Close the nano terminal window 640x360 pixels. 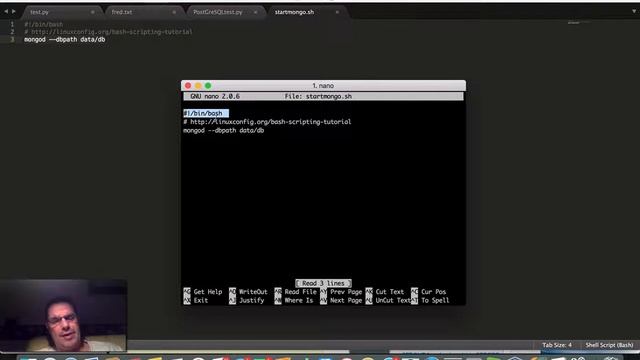pos(188,86)
